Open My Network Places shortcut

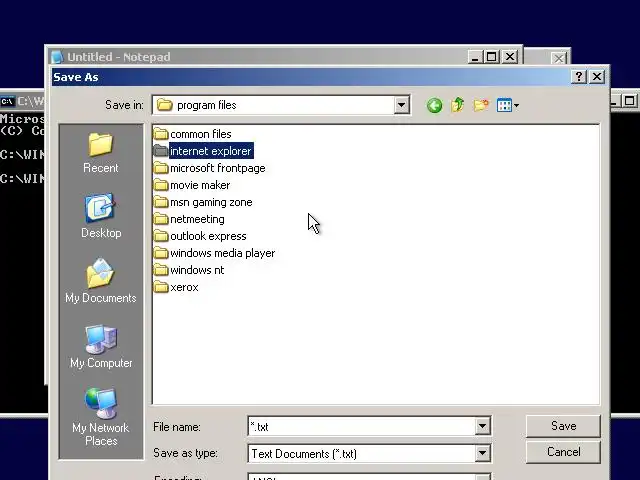pos(101,417)
